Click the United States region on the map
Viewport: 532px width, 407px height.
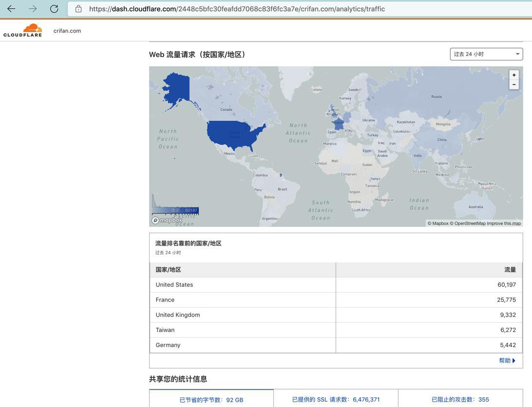click(234, 134)
